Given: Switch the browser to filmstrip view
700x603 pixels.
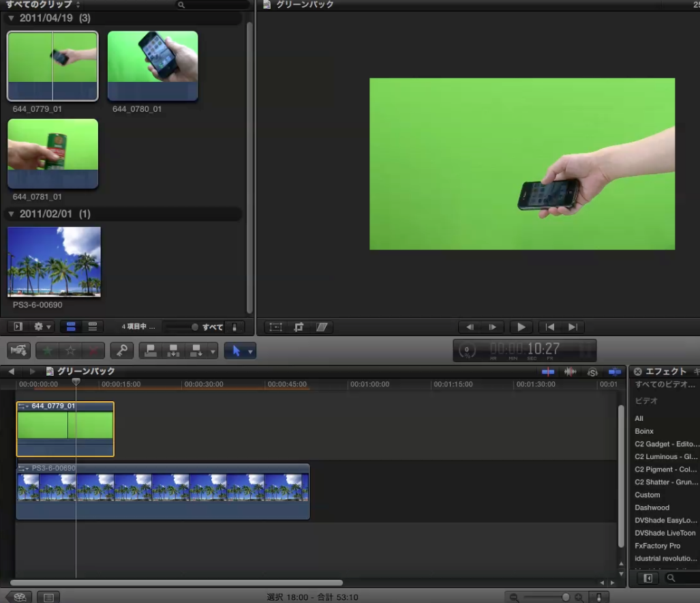Looking at the screenshot, I should [70, 327].
